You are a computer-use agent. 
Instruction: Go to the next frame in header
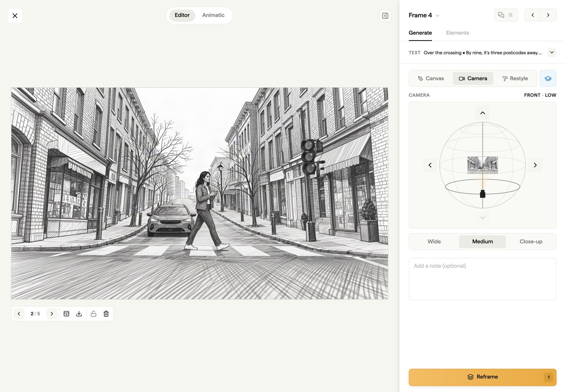pyautogui.click(x=548, y=15)
